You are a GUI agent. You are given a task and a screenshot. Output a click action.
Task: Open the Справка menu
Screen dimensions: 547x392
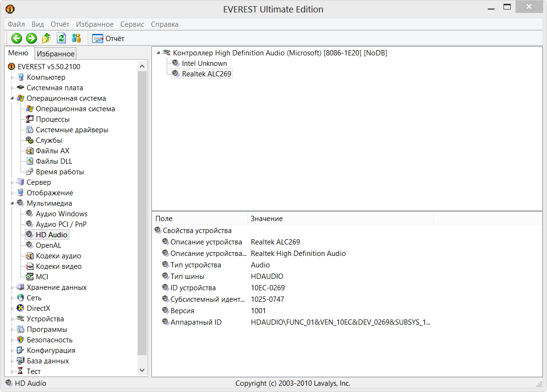click(164, 24)
